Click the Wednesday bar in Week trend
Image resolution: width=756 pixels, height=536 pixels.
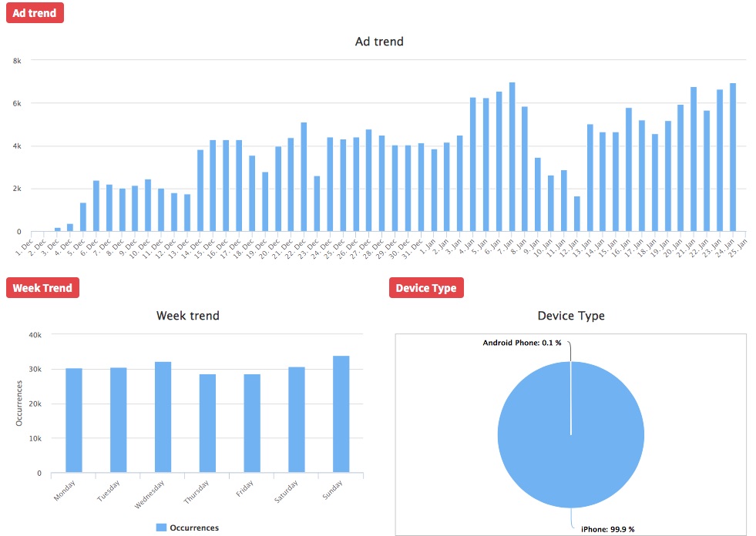point(163,417)
